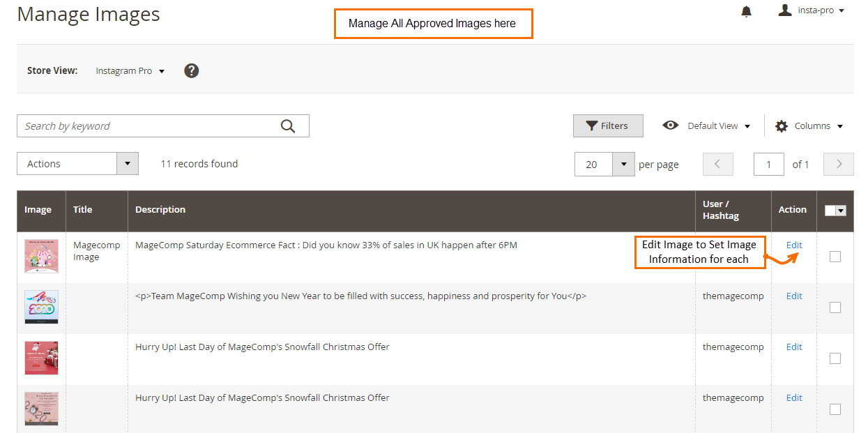Image resolution: width=868 pixels, height=433 pixels.
Task: Open the Columns gear settings
Action: pyautogui.click(x=809, y=126)
